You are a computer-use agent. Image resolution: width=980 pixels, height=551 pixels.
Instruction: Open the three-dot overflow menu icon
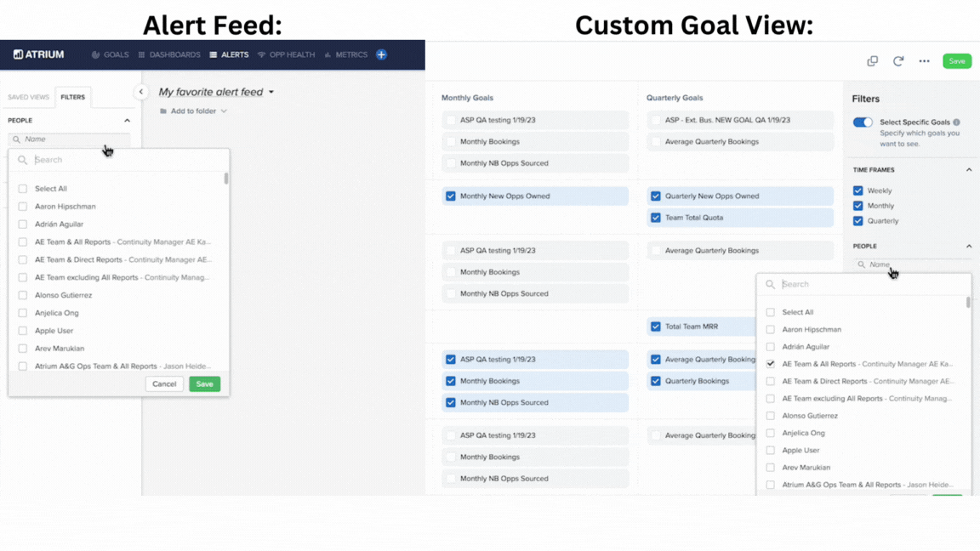pyautogui.click(x=925, y=61)
